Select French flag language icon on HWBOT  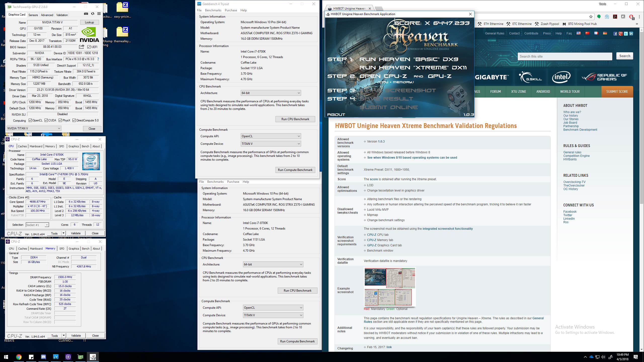[596, 33]
